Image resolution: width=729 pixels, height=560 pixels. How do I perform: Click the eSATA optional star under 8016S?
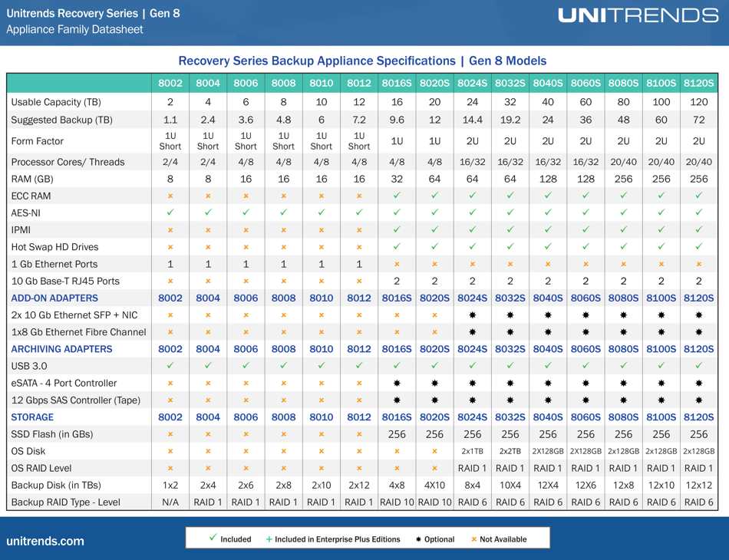(x=397, y=383)
